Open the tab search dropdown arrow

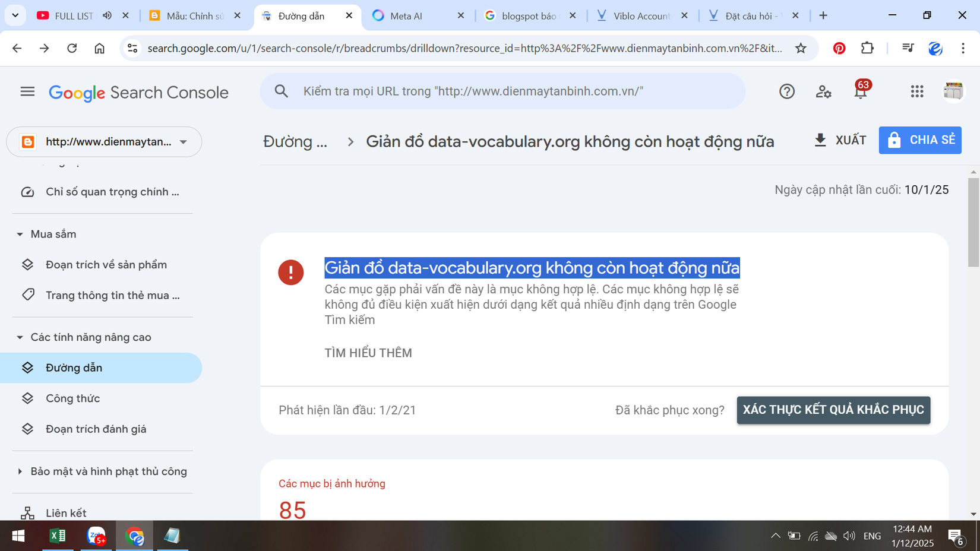(15, 15)
